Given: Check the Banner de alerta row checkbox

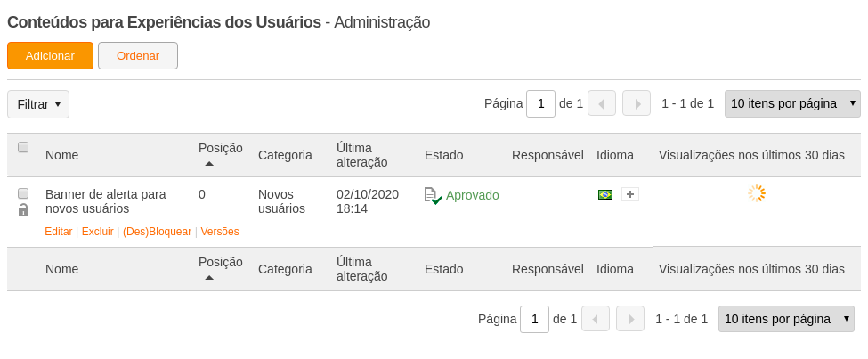Looking at the screenshot, I should 23,193.
